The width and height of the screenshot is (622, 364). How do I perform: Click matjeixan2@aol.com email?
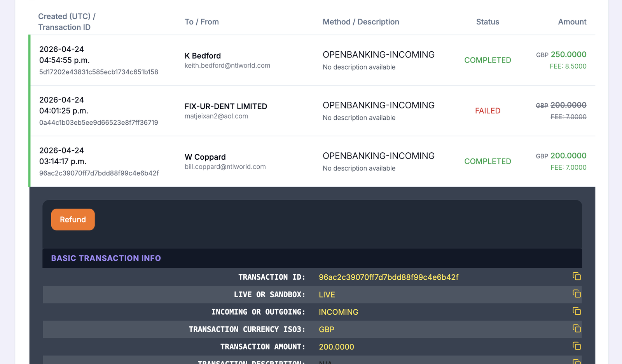click(x=216, y=116)
